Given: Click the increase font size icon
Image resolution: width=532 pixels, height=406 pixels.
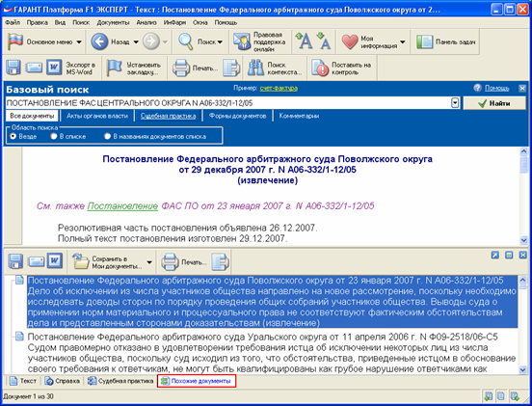Looking at the screenshot, I should coord(304,41).
